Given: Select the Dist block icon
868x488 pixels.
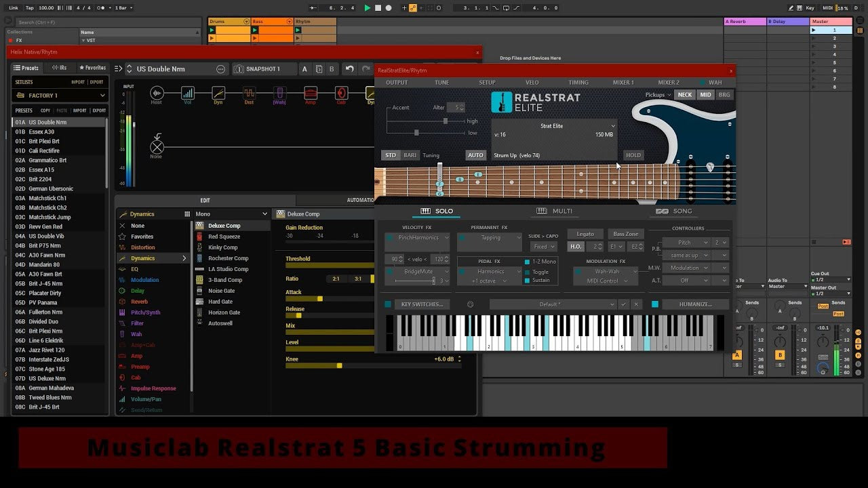Looking at the screenshot, I should [249, 94].
